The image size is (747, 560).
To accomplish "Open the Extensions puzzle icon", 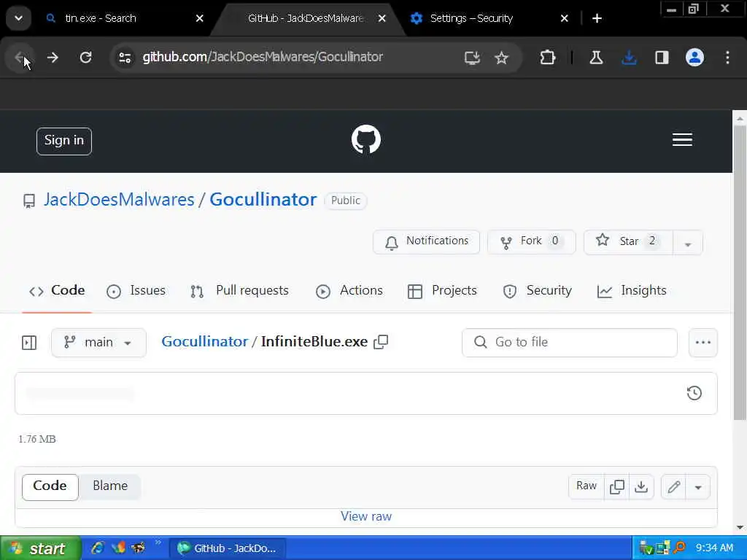I will click(547, 58).
